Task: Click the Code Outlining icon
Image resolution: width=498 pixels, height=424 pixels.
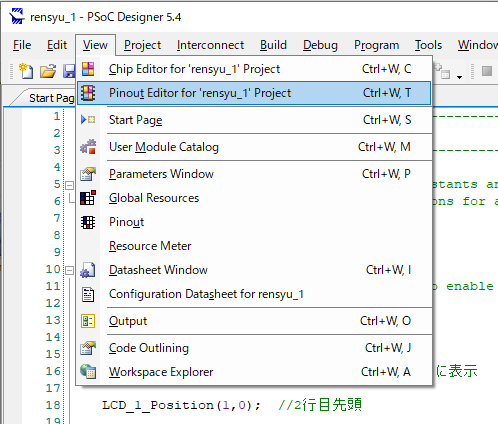Action: click(x=88, y=348)
